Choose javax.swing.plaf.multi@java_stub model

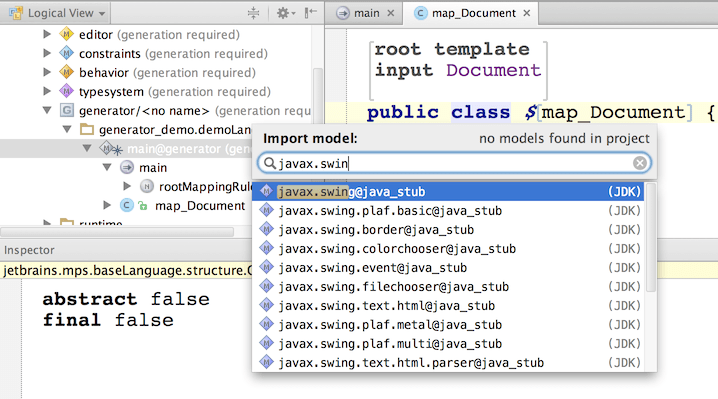coord(448,344)
